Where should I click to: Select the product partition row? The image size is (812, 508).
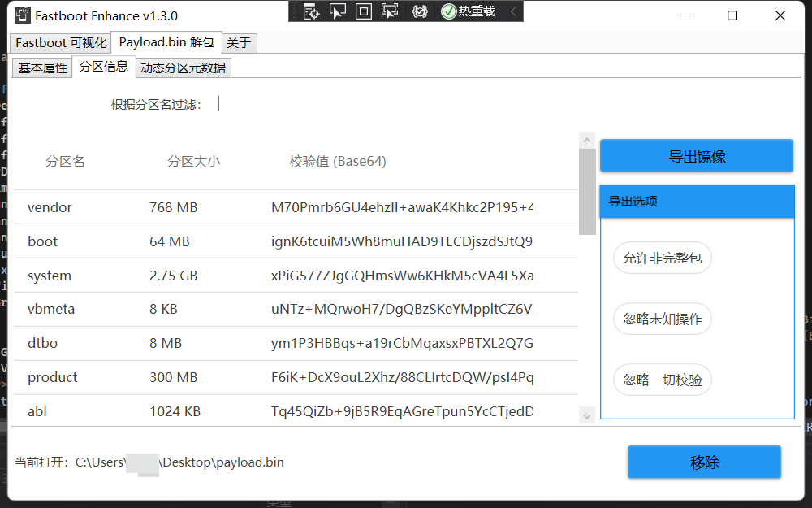coord(296,377)
